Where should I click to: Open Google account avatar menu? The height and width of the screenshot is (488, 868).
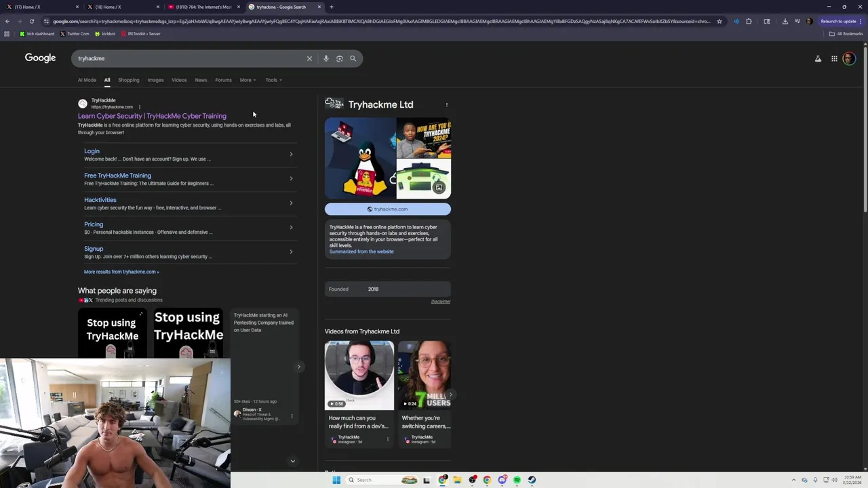tap(848, 59)
